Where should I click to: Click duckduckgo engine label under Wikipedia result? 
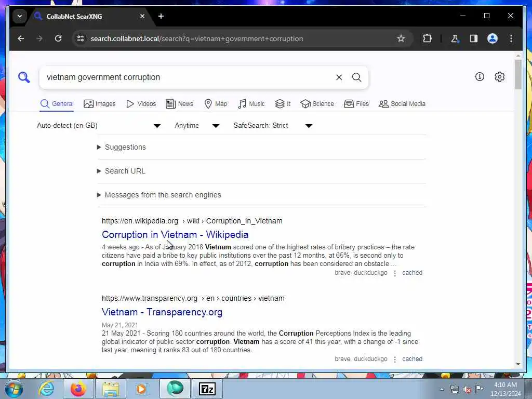370,273
